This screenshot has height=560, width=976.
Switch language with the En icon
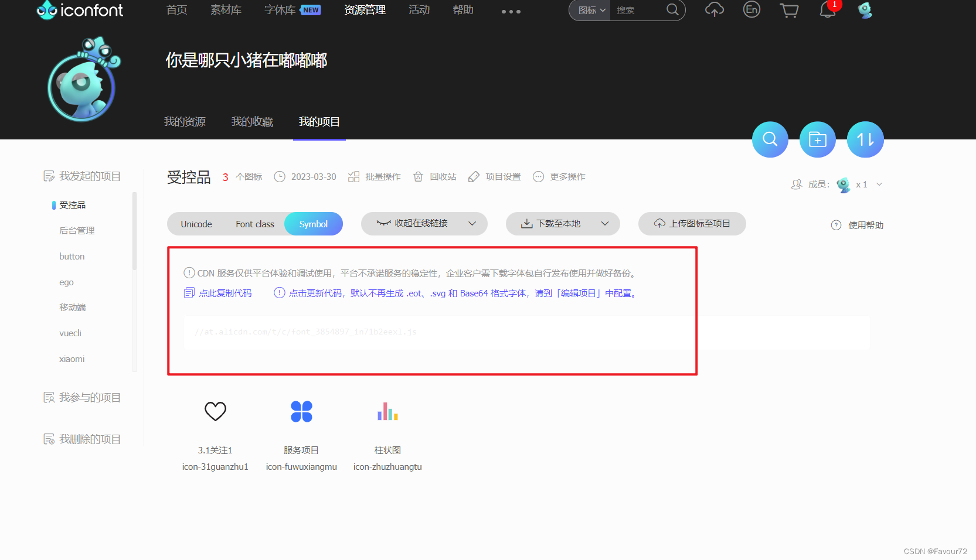(751, 10)
